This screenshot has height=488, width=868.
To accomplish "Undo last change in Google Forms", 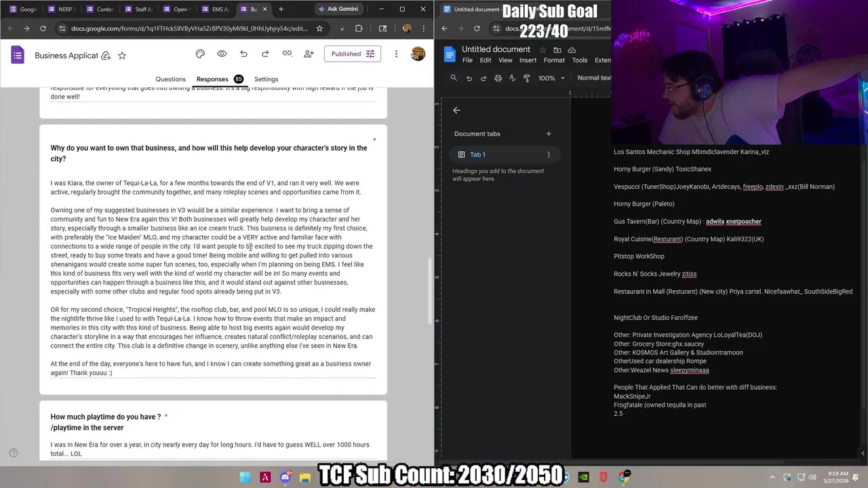I will coord(243,54).
